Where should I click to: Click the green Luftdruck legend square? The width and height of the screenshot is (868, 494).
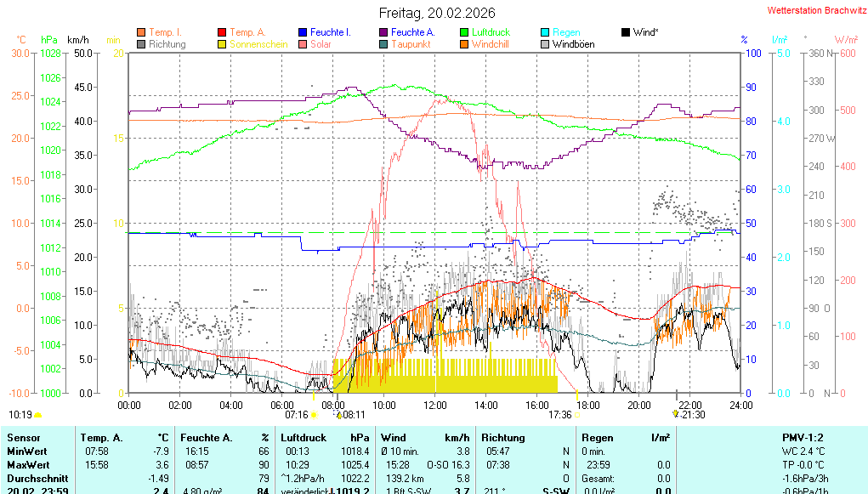pos(465,32)
